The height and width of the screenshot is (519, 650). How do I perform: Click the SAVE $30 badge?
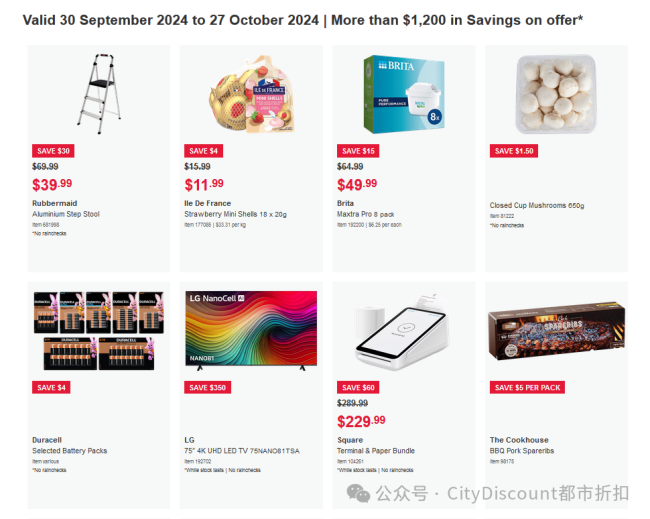tap(53, 151)
